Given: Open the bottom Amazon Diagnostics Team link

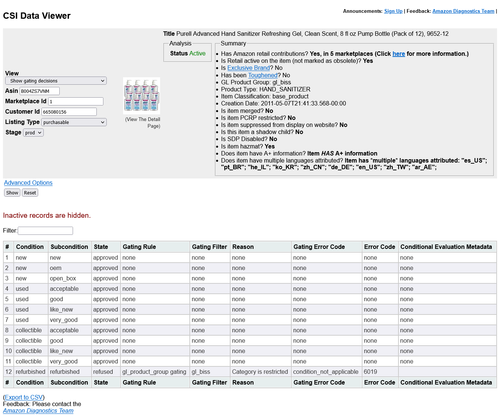Looking at the screenshot, I should pos(38,411).
